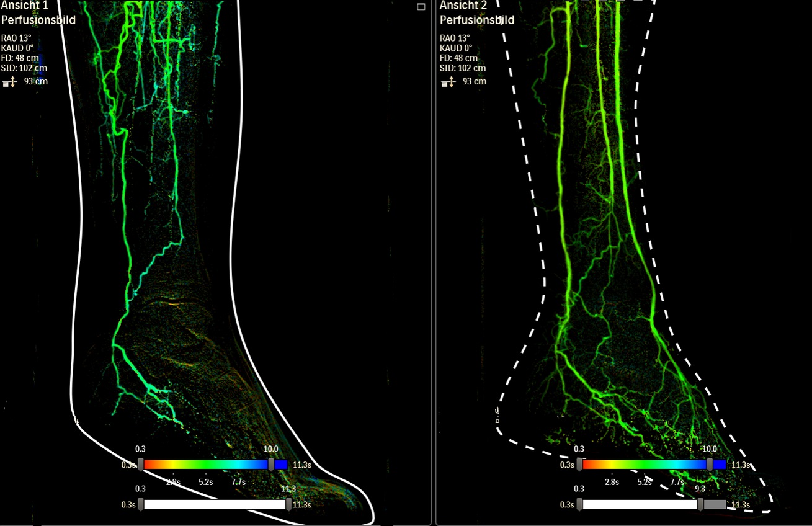Screen dimensions: 812x526
Task: Click blue end segment of Ansicht 1 color bar
Action: click(281, 465)
